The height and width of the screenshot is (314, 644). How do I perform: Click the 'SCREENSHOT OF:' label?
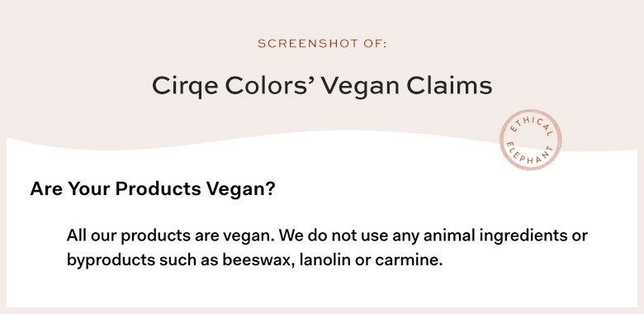[x=322, y=44]
